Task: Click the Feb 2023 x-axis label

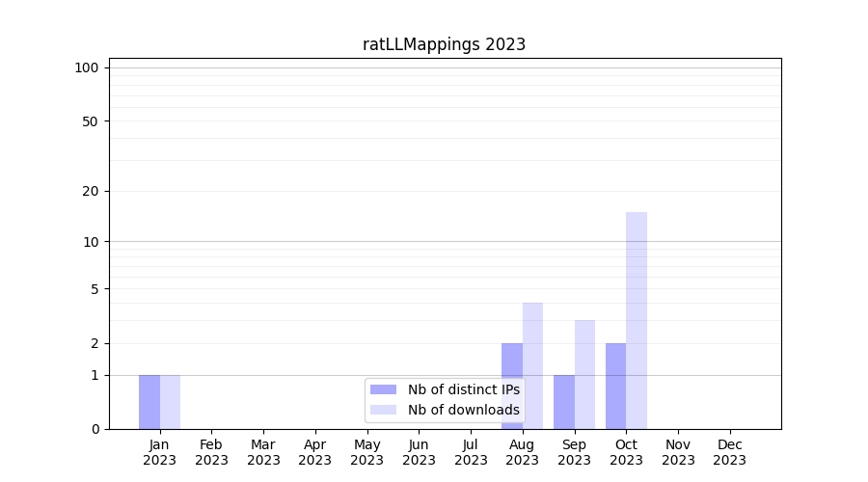Action: (211, 452)
